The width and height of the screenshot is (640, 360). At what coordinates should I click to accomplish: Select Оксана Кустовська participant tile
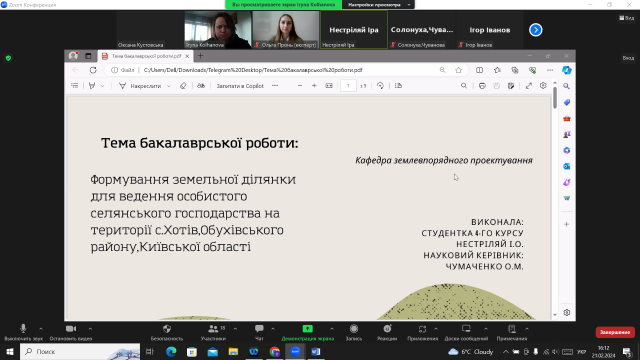[x=150, y=30]
